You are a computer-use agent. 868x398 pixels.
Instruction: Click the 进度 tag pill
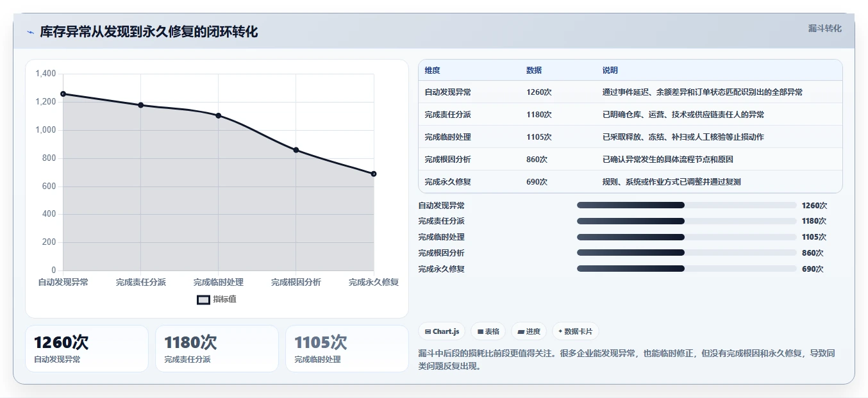pos(529,331)
